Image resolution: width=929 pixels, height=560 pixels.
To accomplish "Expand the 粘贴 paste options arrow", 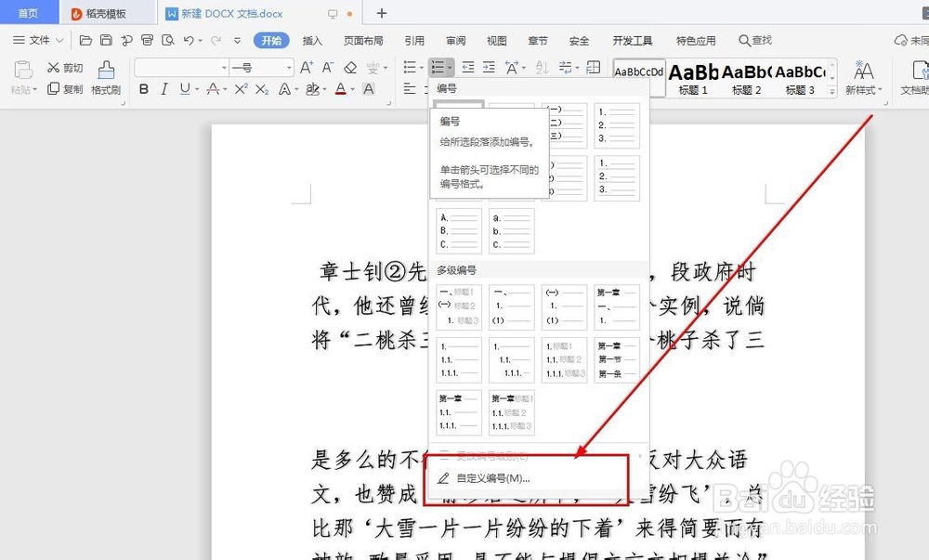I will pyautogui.click(x=35, y=90).
